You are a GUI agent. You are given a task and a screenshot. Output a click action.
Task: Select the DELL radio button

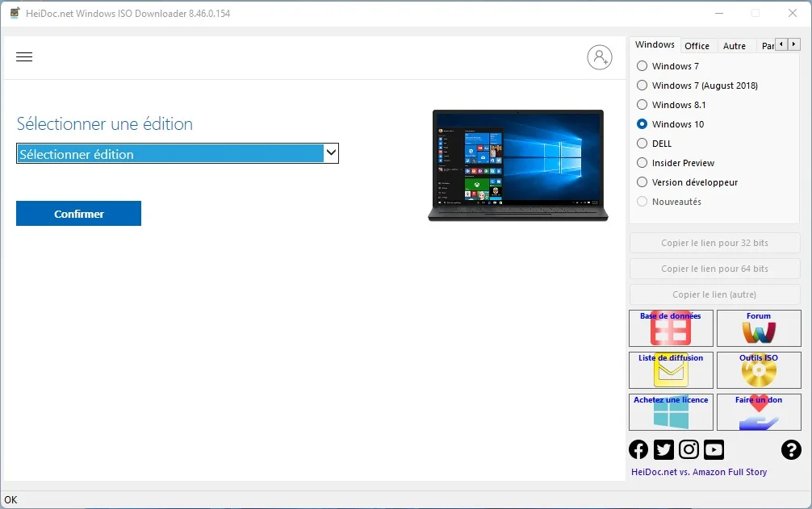[x=642, y=144]
